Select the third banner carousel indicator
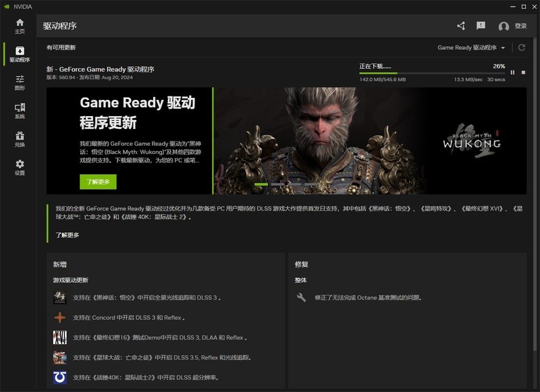 tap(294, 184)
